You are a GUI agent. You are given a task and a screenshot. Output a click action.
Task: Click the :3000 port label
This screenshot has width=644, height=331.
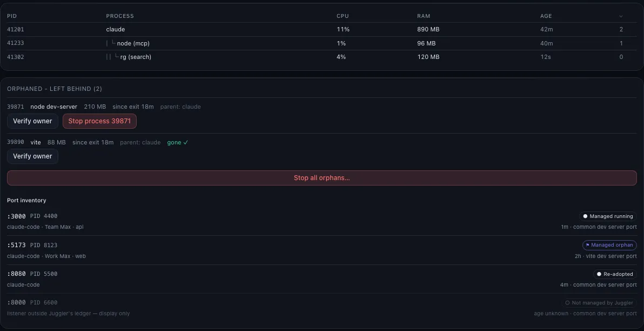click(16, 216)
